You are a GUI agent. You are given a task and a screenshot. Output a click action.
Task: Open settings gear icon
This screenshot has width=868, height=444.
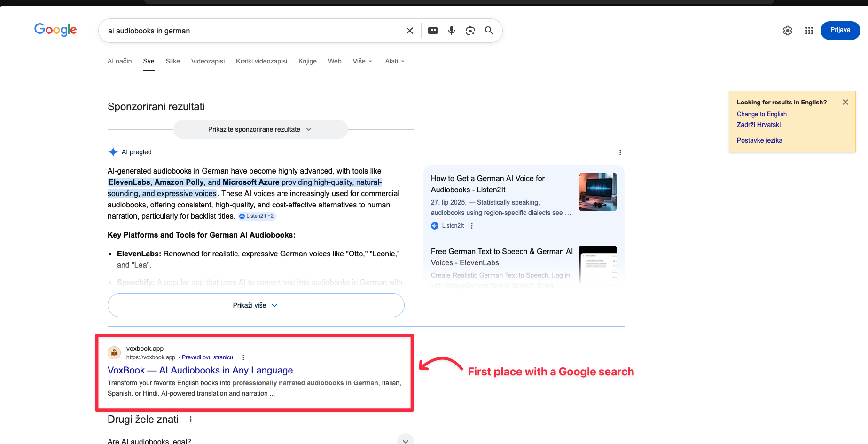pyautogui.click(x=788, y=31)
